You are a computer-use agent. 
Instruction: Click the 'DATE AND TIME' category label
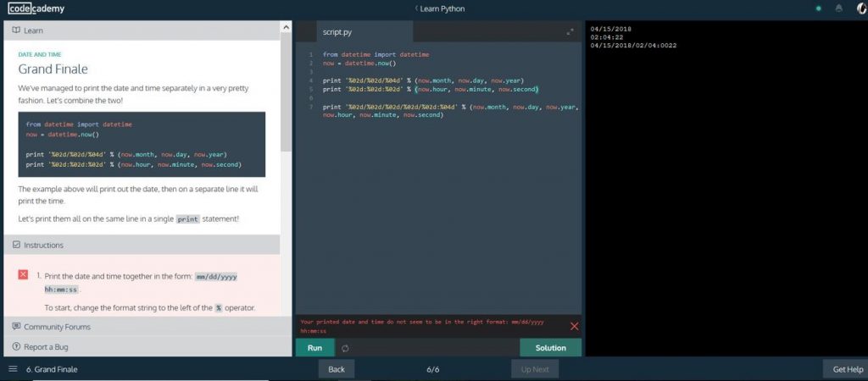pos(40,55)
